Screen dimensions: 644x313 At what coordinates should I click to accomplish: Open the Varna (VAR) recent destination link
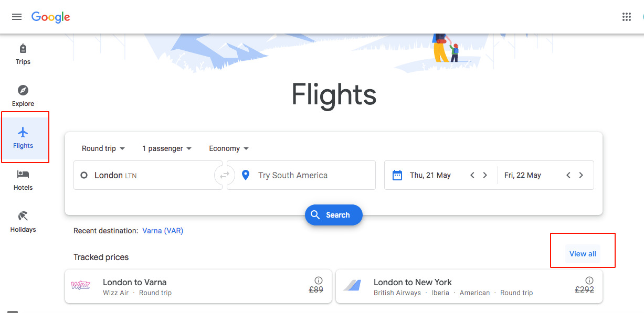(x=163, y=231)
